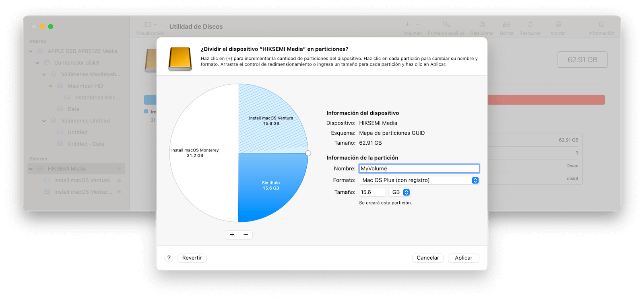
Task: Click the Cancelar button
Action: (428, 258)
